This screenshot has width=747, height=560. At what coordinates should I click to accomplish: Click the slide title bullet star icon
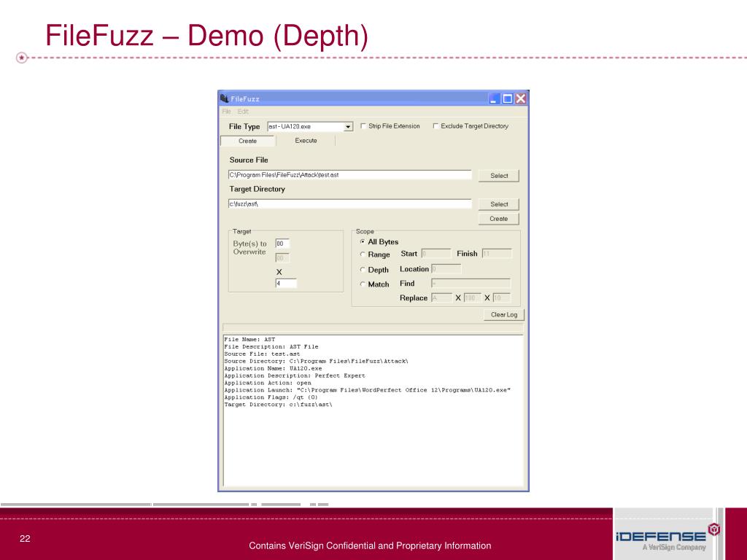[x=21, y=58]
